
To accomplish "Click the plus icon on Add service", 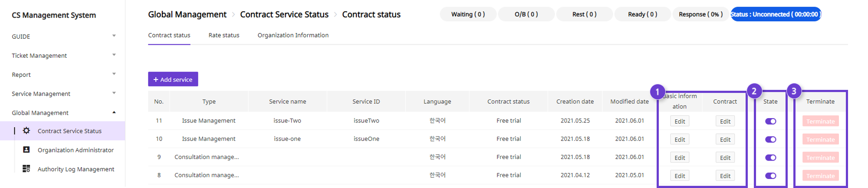I will [x=156, y=79].
